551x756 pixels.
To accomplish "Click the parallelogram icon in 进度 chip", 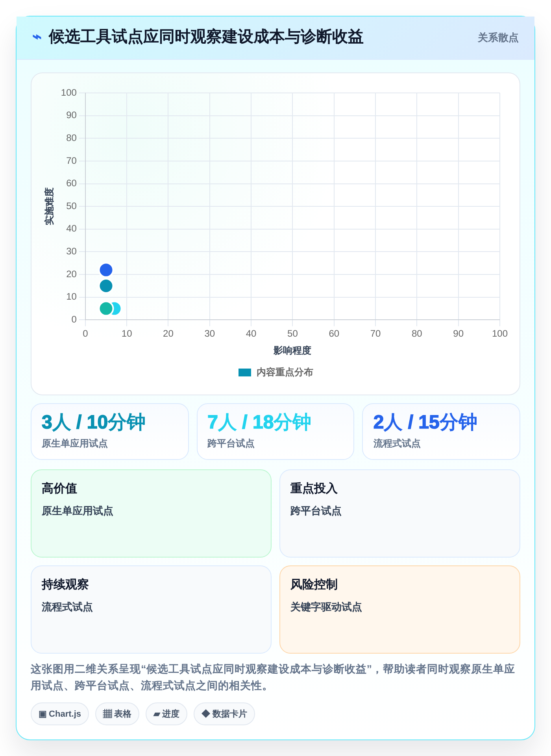I will (157, 714).
